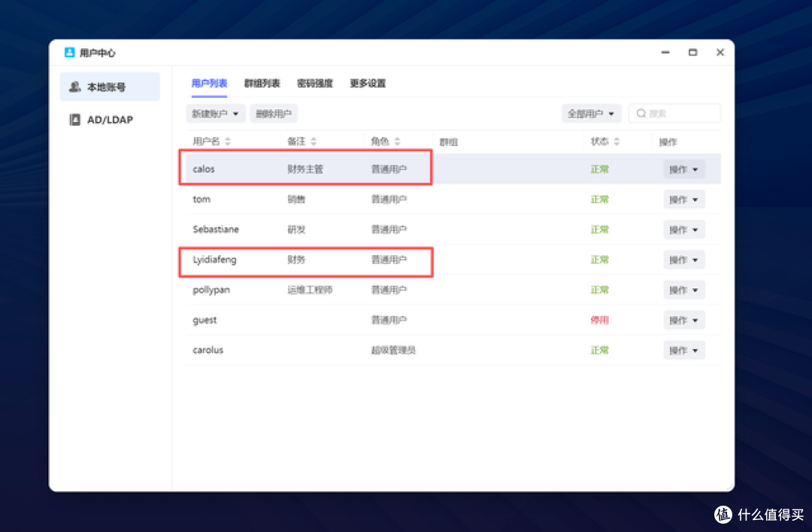The width and height of the screenshot is (812, 532).
Task: Click the 财务 remark for Lyidiafeng
Action: 296,260
